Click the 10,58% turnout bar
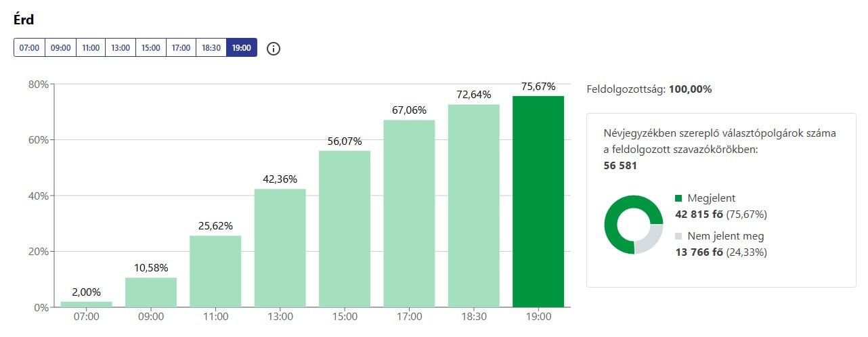Viewport: 868px width, 337px height. coord(151,292)
